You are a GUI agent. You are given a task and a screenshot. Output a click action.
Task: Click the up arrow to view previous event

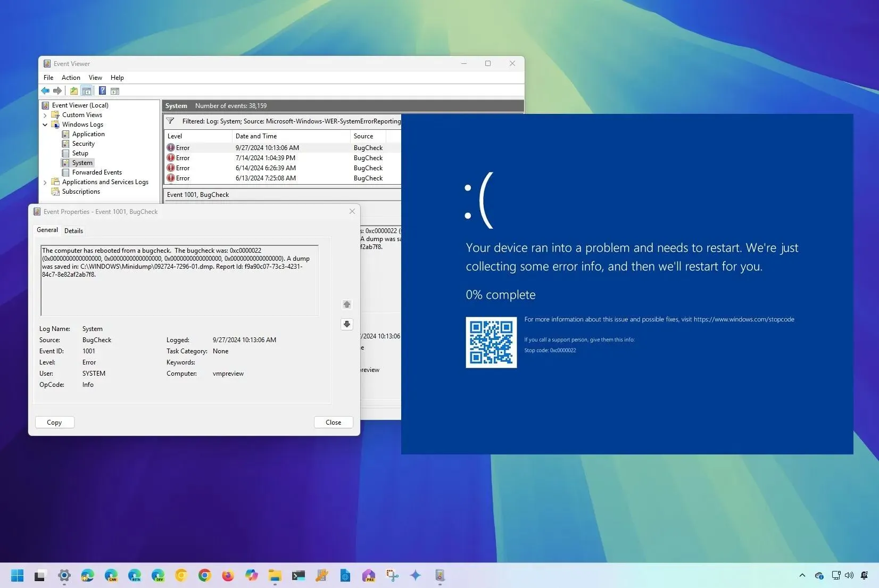(346, 304)
